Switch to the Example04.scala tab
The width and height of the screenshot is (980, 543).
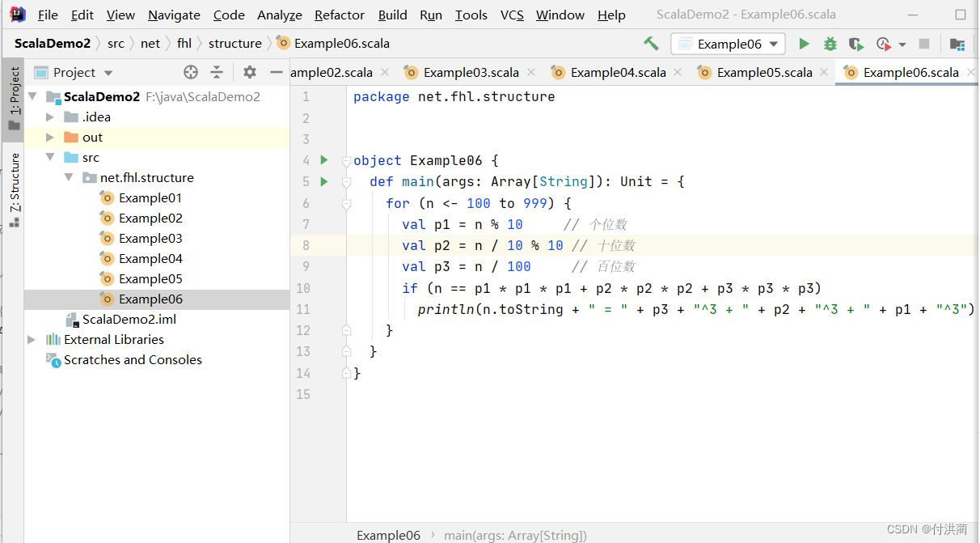(x=618, y=72)
